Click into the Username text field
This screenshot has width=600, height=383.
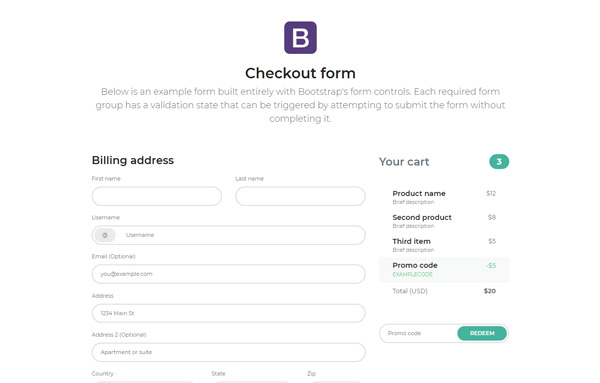[x=241, y=235]
